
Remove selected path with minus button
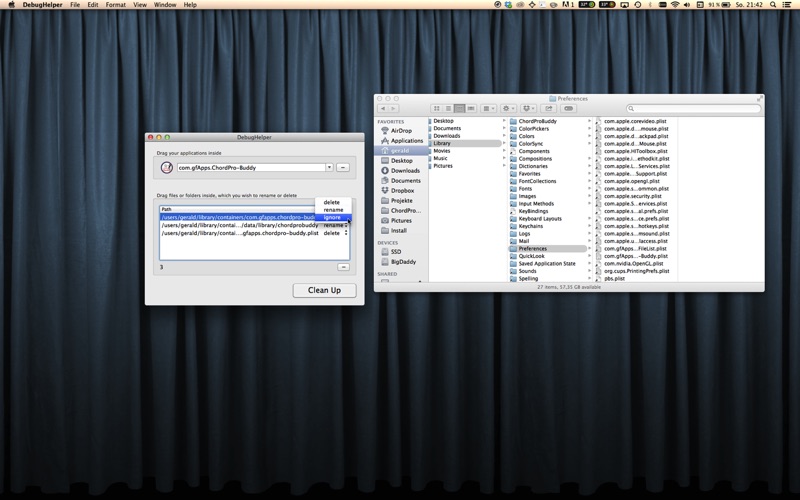point(343,267)
